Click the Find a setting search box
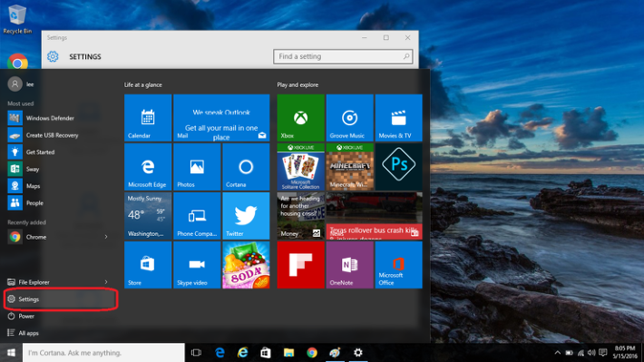Screen dimensions: 644x362 [x=343, y=56]
